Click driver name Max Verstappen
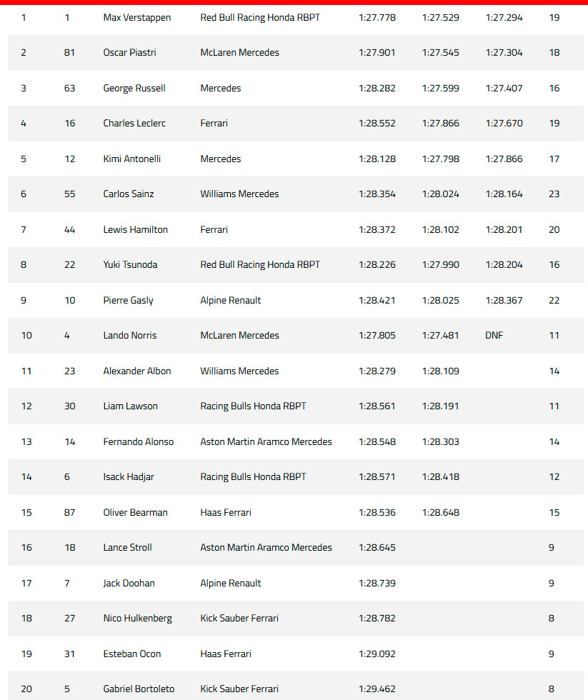This screenshot has height=700, width=588. point(136,17)
